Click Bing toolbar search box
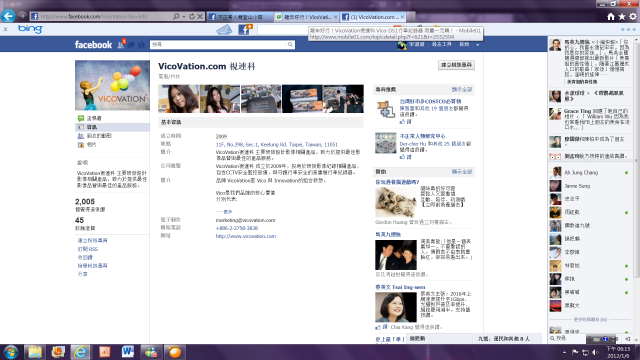This screenshot has width=640, height=360. click(x=283, y=29)
